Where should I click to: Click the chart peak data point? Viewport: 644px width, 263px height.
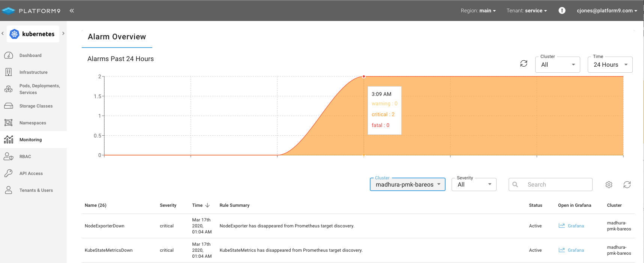[364, 76]
